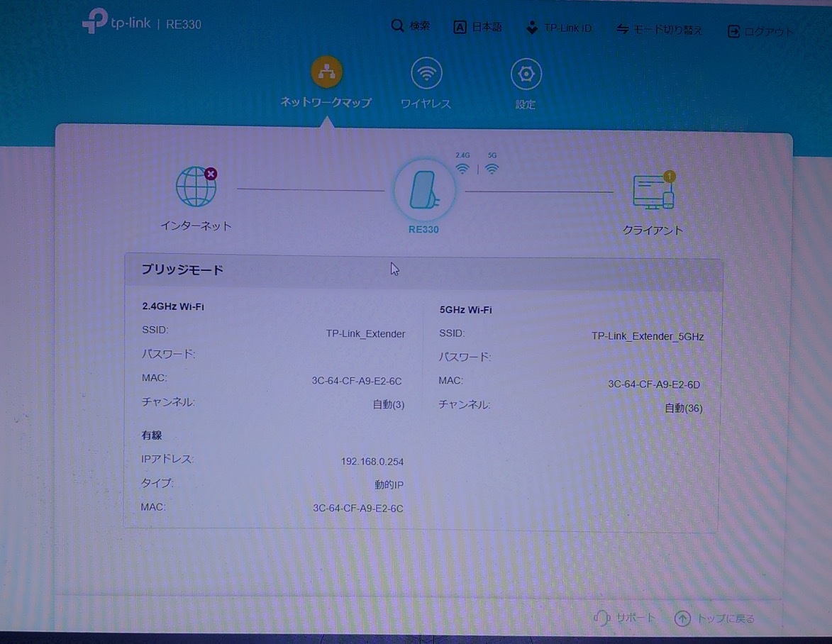Click the up-arrow circle icon
Viewport: 832px width, 644px height.
(x=682, y=618)
